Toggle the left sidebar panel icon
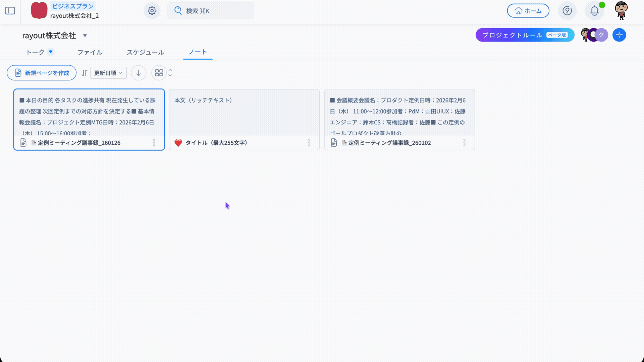This screenshot has height=362, width=644. (x=10, y=11)
